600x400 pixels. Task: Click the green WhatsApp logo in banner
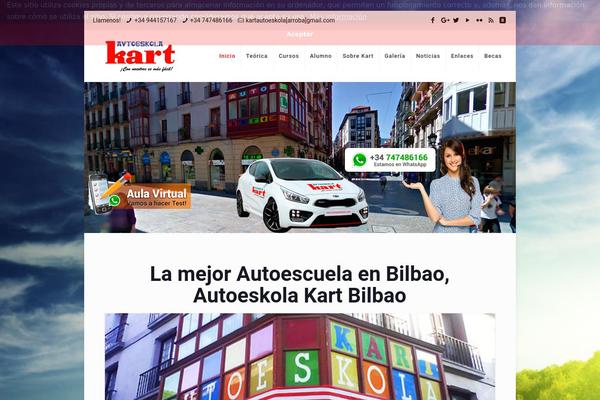[x=359, y=160]
